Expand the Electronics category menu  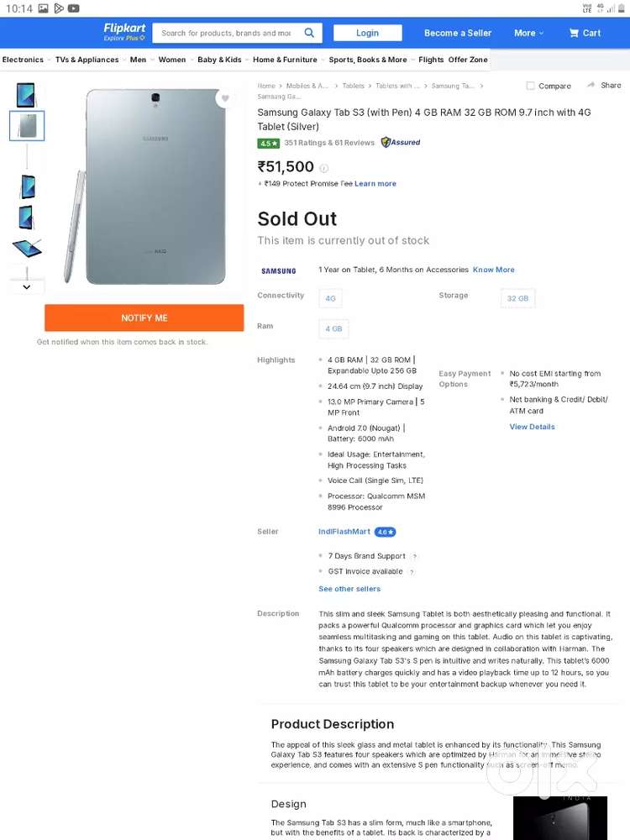coord(26,60)
